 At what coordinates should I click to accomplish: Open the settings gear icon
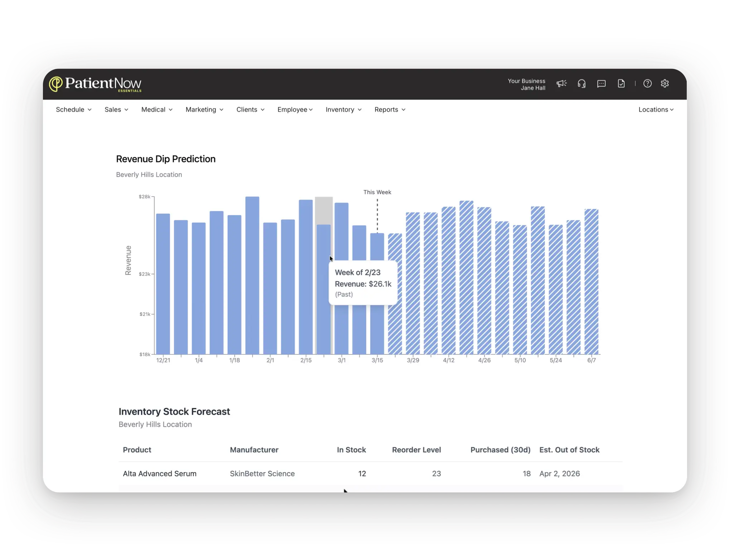point(665,84)
